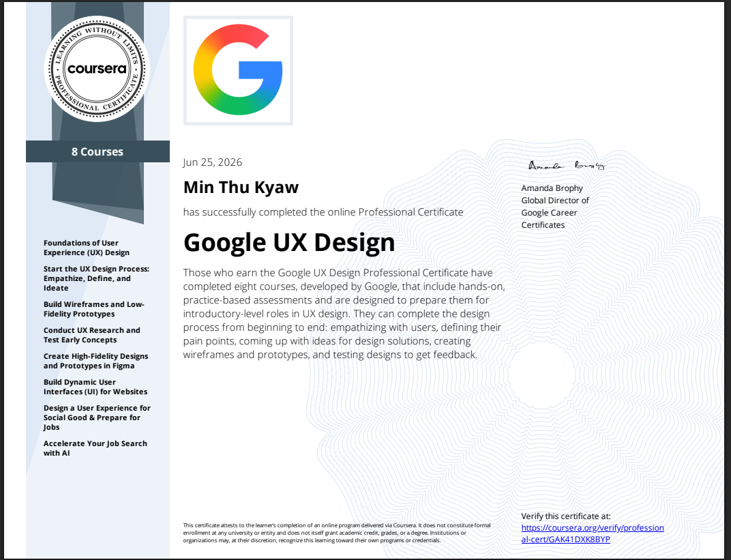Click 'Global Director of Google Career Certificates'
This screenshot has width=731, height=560.
555,213
